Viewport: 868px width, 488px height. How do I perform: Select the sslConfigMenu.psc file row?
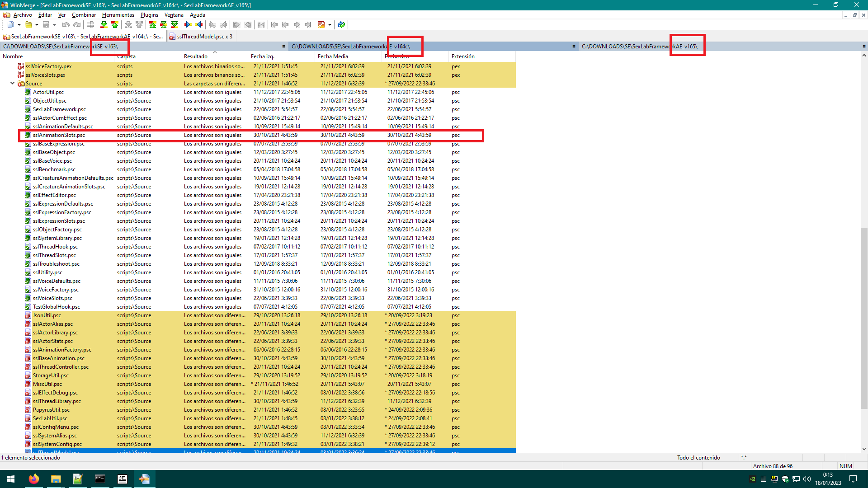pos(258,427)
